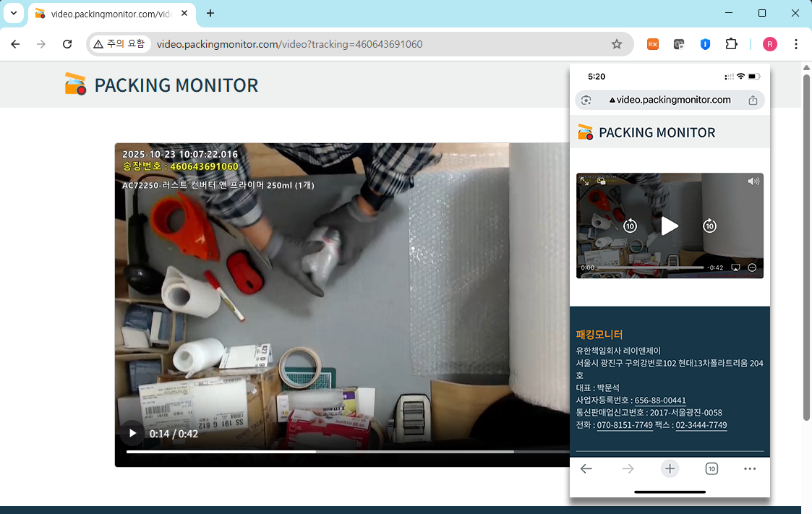Viewport: 812px width, 514px height.
Task: Bookmark this page with the star icon
Action: [617, 44]
